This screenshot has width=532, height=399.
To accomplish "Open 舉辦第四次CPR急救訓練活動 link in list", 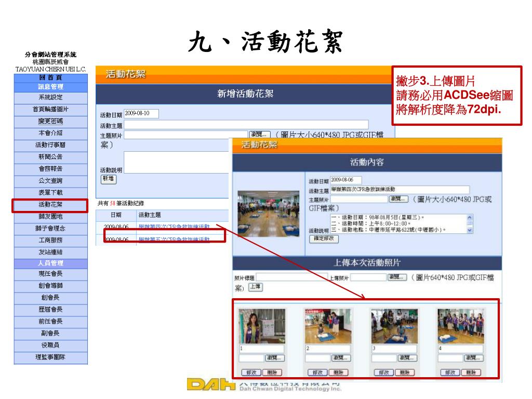I will point(174,227).
